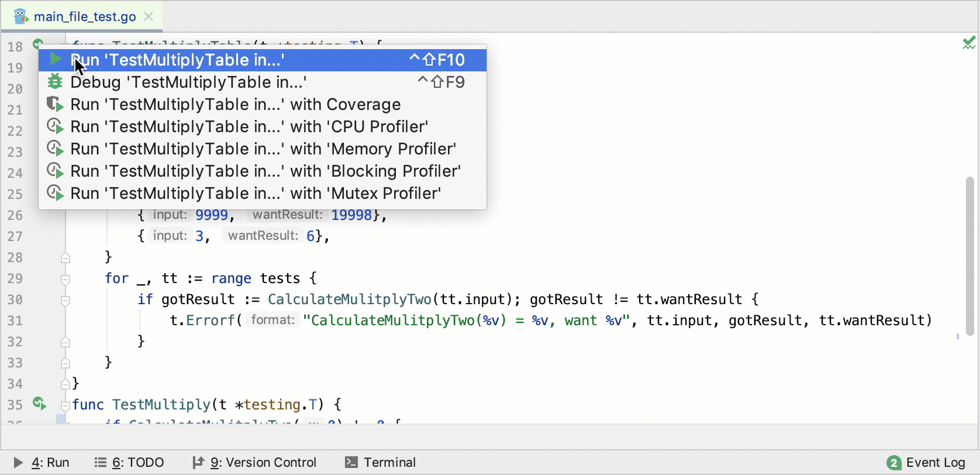Image resolution: width=980 pixels, height=475 pixels.
Task: Click the TODO list icon in bottom bar
Action: tap(101, 463)
